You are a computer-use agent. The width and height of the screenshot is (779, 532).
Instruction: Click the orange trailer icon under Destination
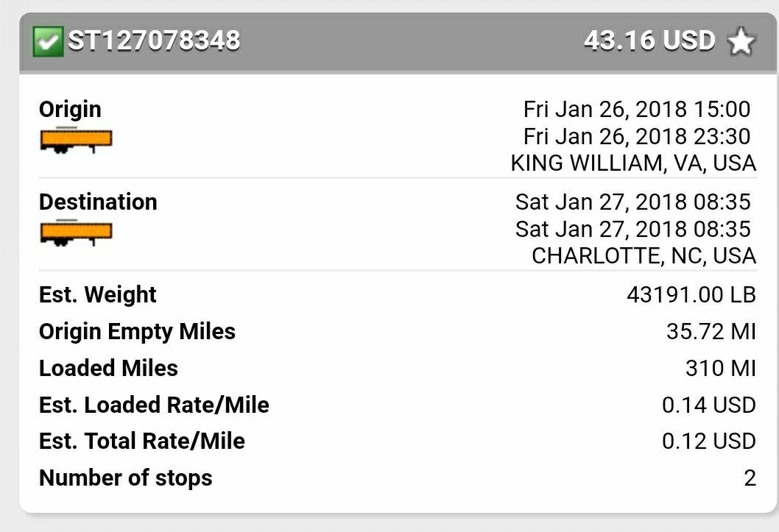[x=76, y=233]
